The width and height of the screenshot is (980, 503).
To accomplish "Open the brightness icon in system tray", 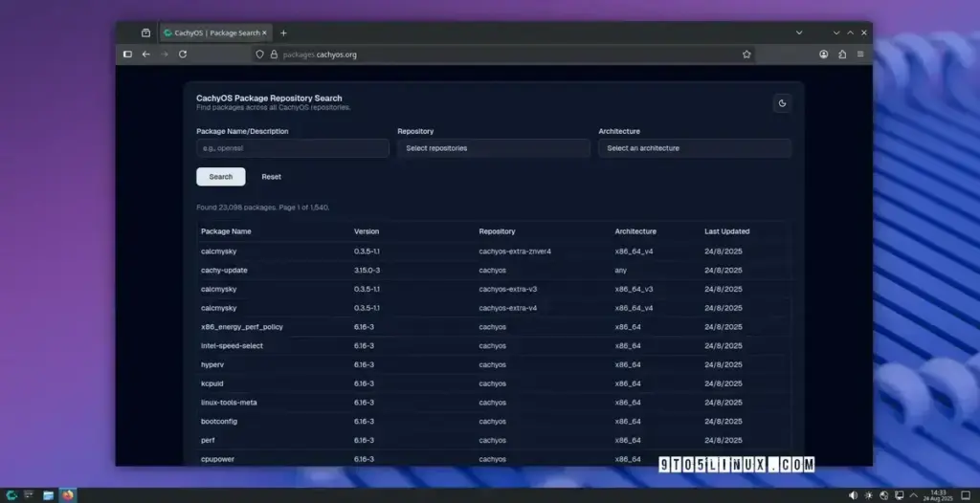I will [x=869, y=495].
